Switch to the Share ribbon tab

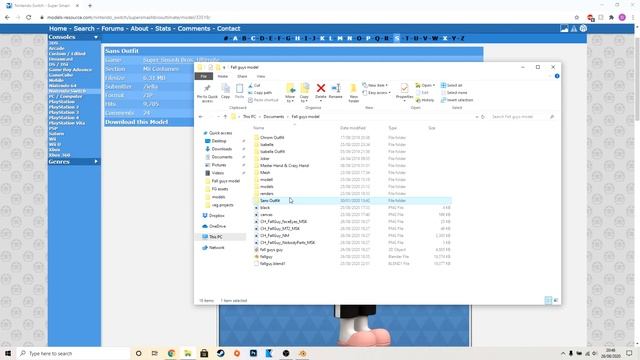pos(242,76)
